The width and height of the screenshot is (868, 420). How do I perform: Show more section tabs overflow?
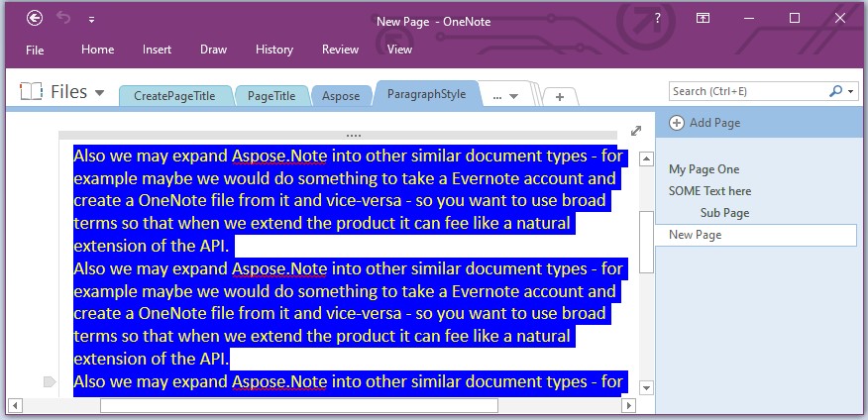503,96
